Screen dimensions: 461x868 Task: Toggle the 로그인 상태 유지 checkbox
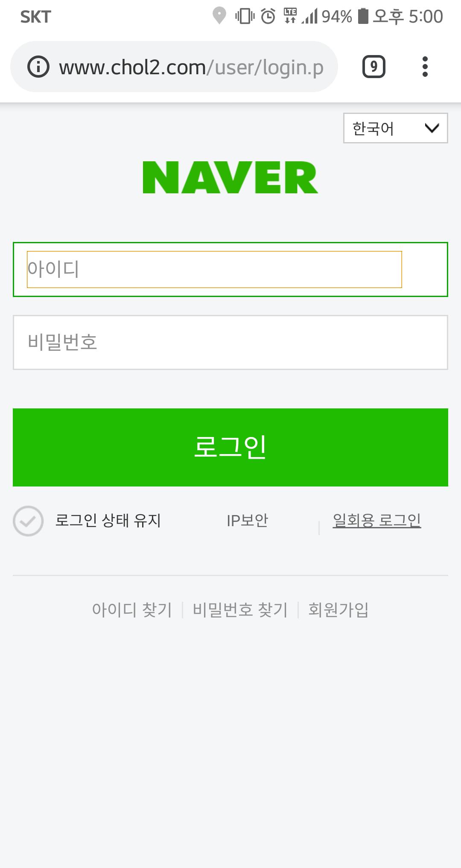pyautogui.click(x=28, y=521)
